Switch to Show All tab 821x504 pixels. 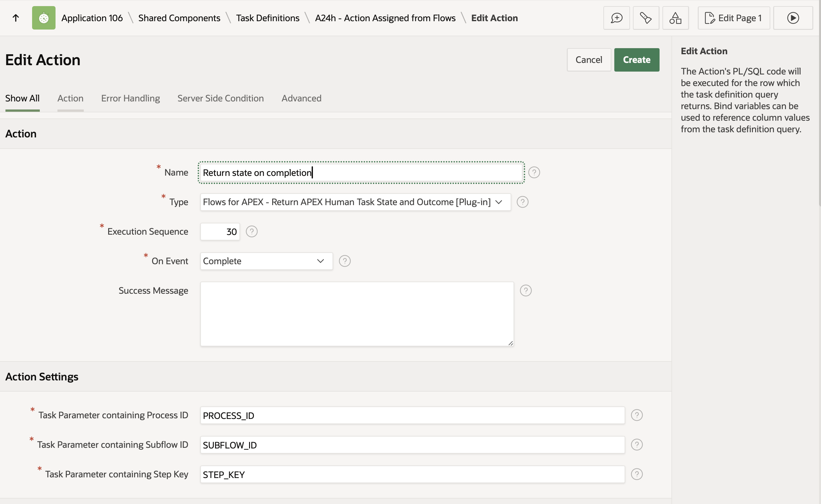click(22, 98)
